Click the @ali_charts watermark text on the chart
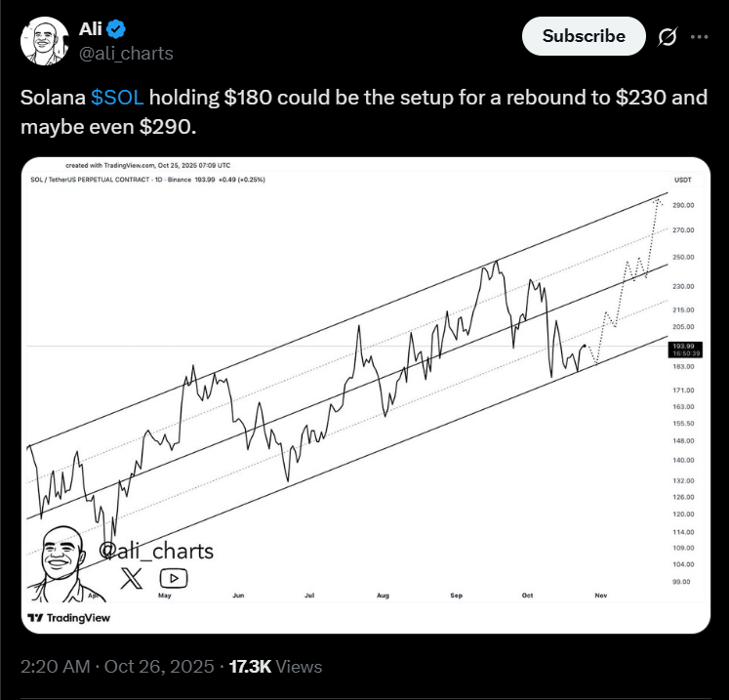The width and height of the screenshot is (729, 700). [x=156, y=552]
